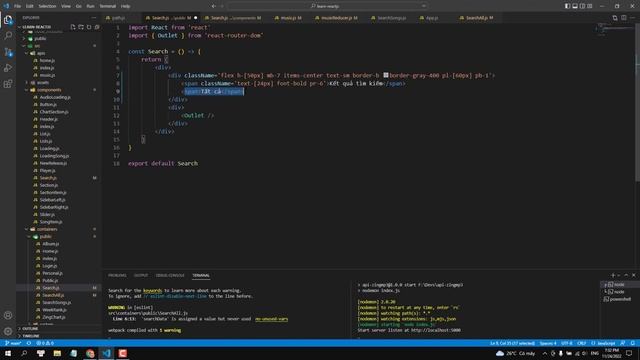Open the Help menu
Viewport: 640px width, 360px height.
(126, 6)
